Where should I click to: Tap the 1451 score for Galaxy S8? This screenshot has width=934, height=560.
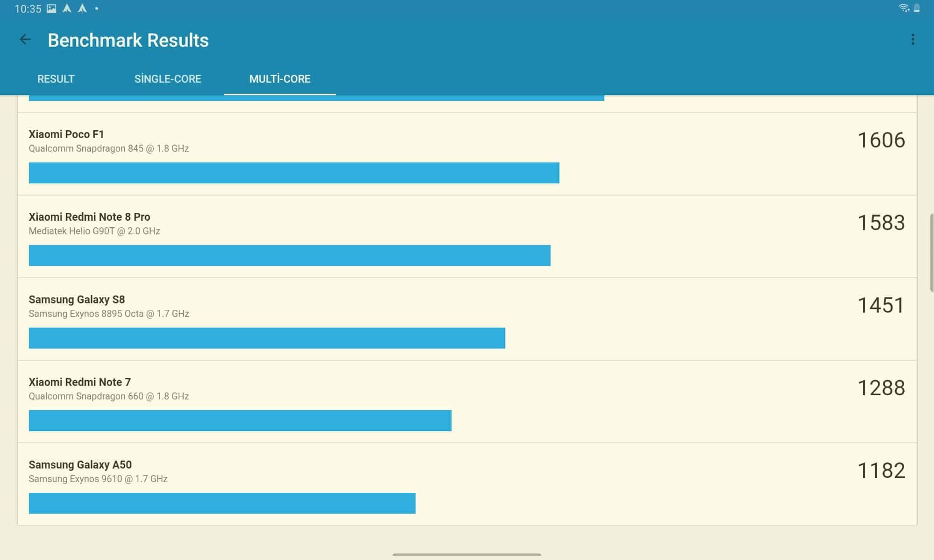click(881, 305)
